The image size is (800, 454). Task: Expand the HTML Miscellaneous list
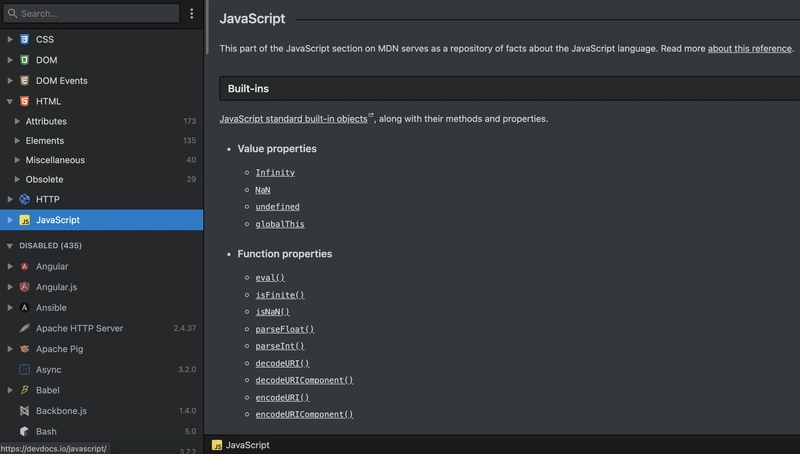click(x=17, y=160)
